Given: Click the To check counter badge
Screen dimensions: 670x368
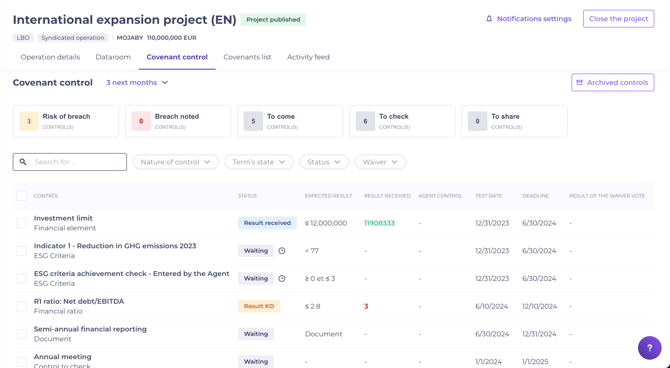Looking at the screenshot, I should 365,121.
